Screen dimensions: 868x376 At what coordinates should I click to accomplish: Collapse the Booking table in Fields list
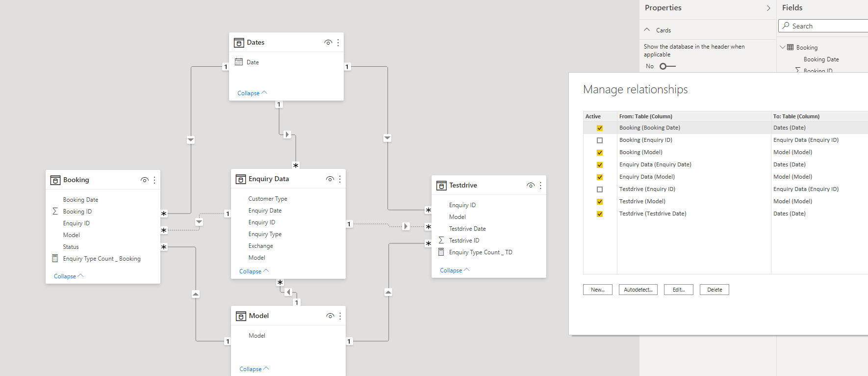click(783, 47)
